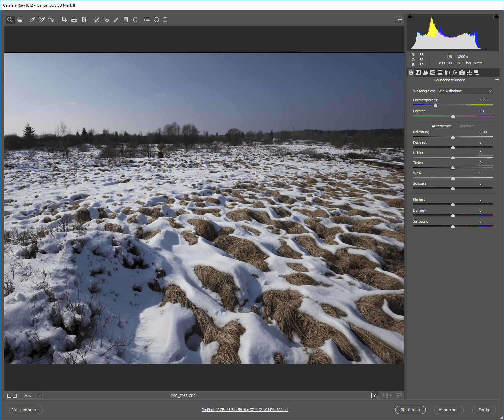
Task: Activate the Adjustment Brush
Action: tap(116, 20)
